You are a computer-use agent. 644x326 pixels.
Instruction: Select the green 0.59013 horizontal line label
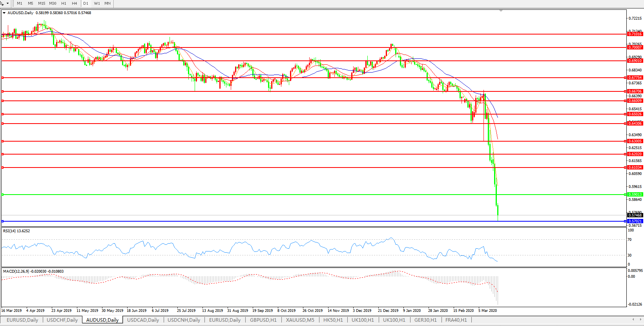[x=635, y=195]
